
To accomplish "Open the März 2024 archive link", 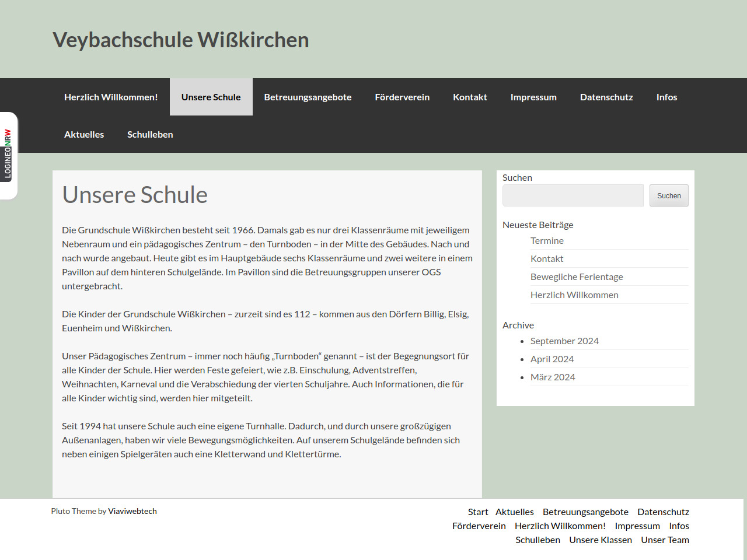I will (x=553, y=377).
